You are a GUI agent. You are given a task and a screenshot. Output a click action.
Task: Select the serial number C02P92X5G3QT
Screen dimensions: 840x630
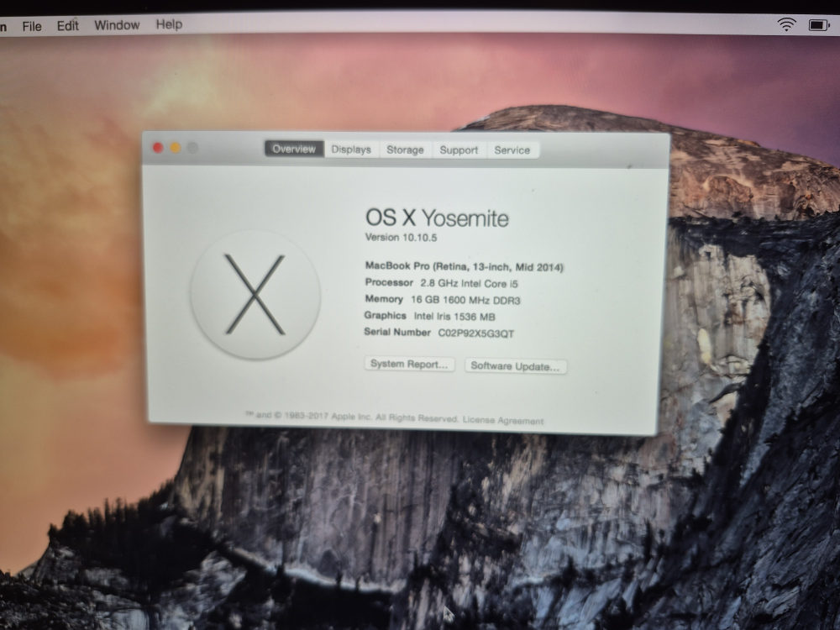click(476, 333)
